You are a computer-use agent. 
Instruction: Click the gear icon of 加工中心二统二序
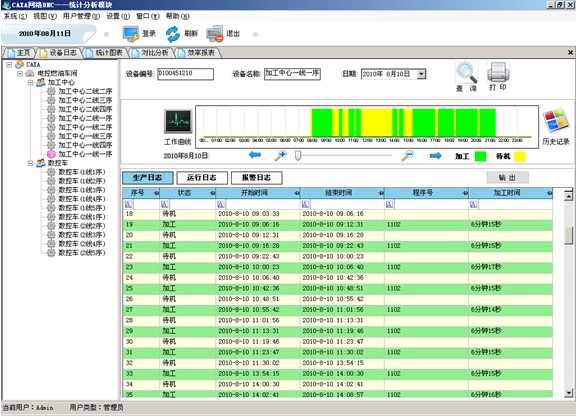(51, 91)
